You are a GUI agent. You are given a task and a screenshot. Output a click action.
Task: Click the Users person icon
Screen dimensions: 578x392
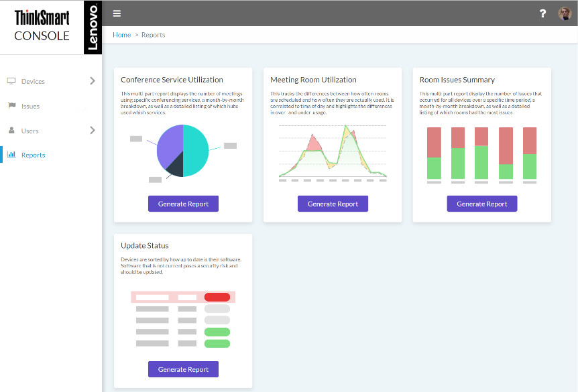click(12, 131)
